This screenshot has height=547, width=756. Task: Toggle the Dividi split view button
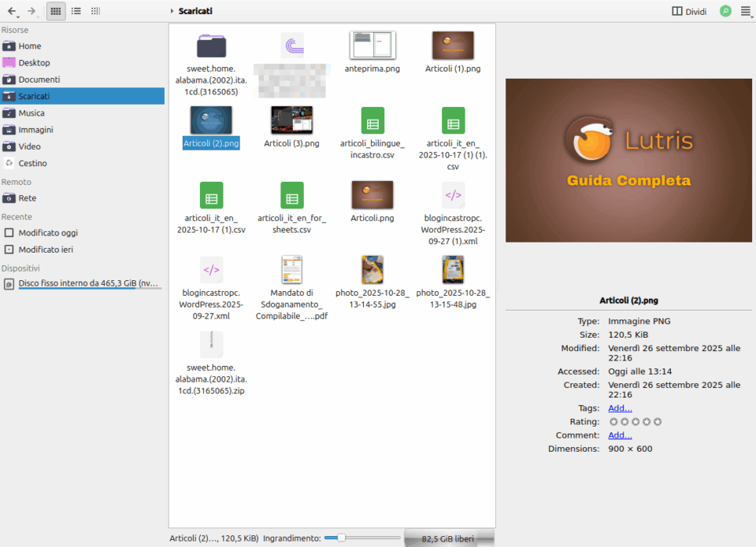point(689,11)
